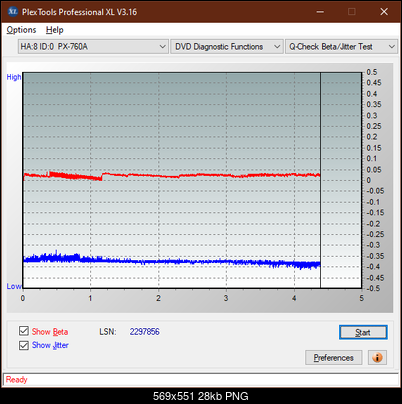Click the LSN: label
402x404 pixels.
pyautogui.click(x=108, y=332)
